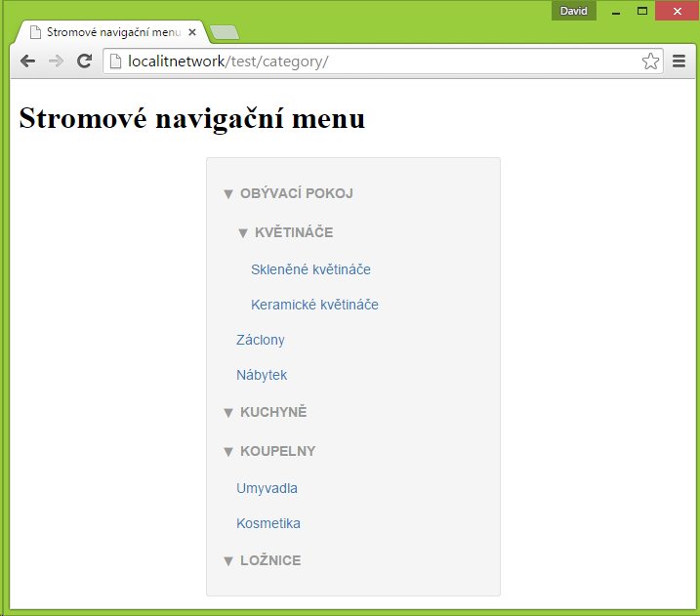Maximize the browser window
Screen dimensions: 700x616
(x=642, y=11)
